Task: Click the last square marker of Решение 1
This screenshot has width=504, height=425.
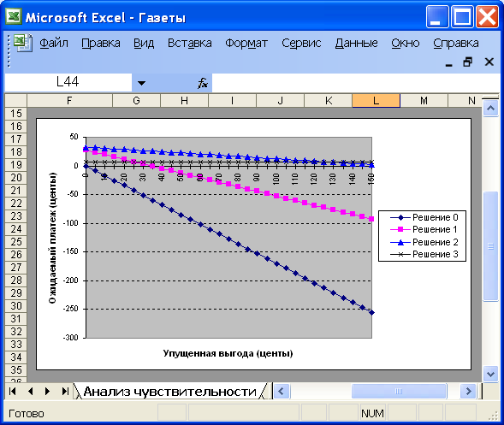Action: (371, 219)
